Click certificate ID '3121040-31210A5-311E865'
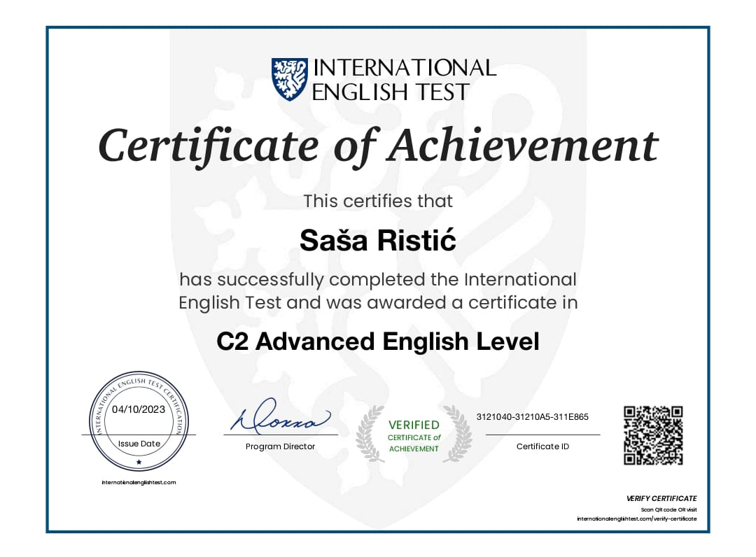 (532, 417)
